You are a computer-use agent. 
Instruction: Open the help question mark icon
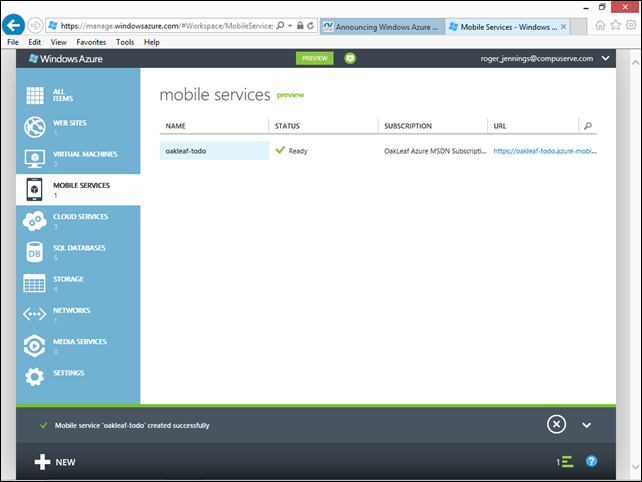[x=591, y=461]
